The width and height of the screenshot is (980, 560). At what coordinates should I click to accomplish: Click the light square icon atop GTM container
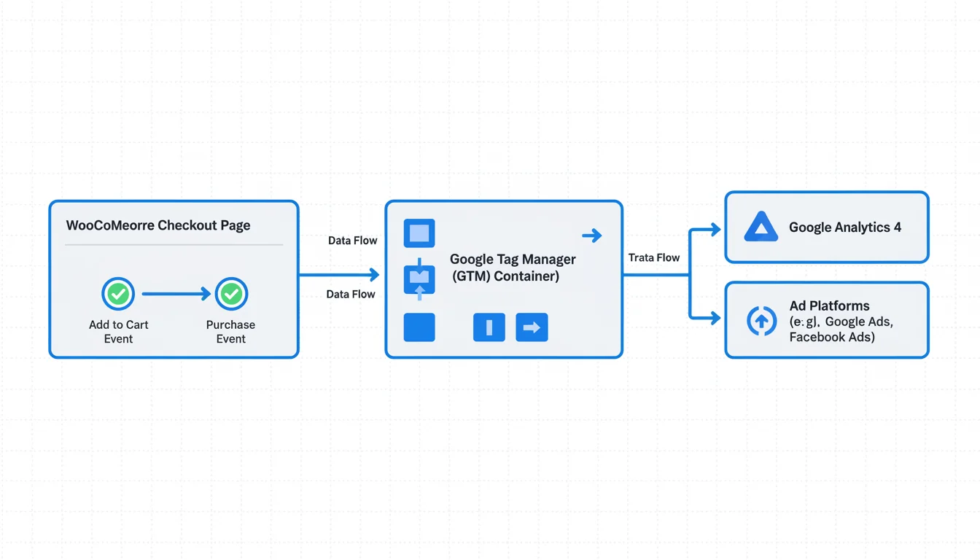click(419, 233)
